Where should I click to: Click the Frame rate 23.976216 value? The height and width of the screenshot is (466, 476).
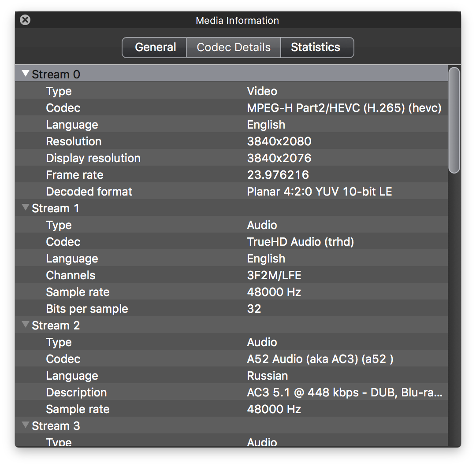[278, 175]
